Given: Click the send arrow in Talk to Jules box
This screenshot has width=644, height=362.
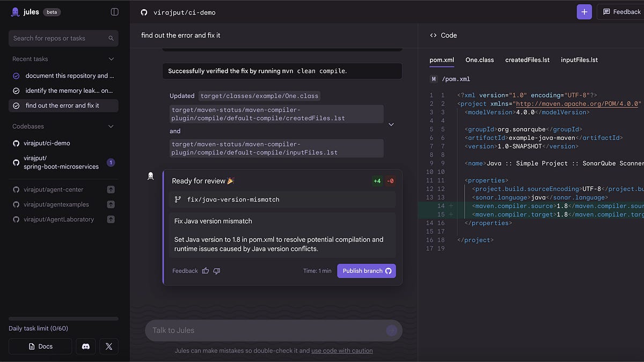Looking at the screenshot, I should 392,330.
